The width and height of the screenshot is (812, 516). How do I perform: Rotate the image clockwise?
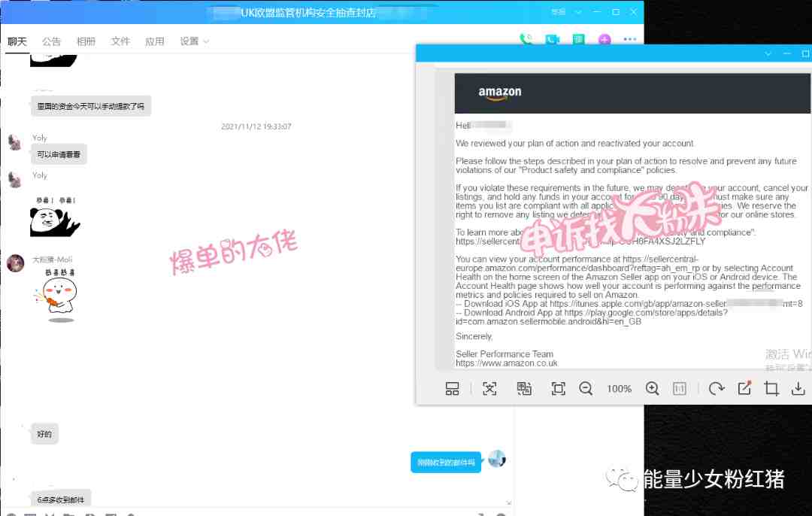click(717, 389)
